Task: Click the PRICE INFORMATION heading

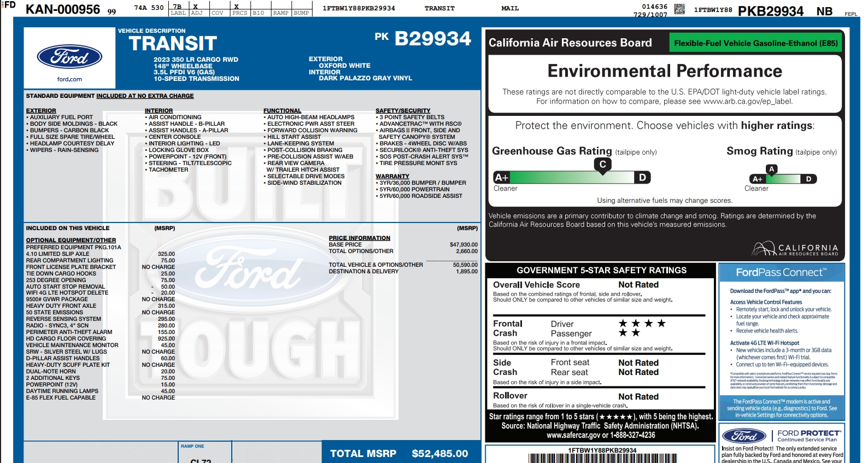Action: pos(359,238)
